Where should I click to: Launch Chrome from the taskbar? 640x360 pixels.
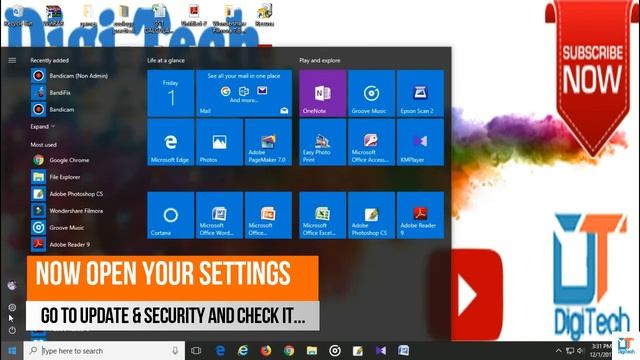289,351
